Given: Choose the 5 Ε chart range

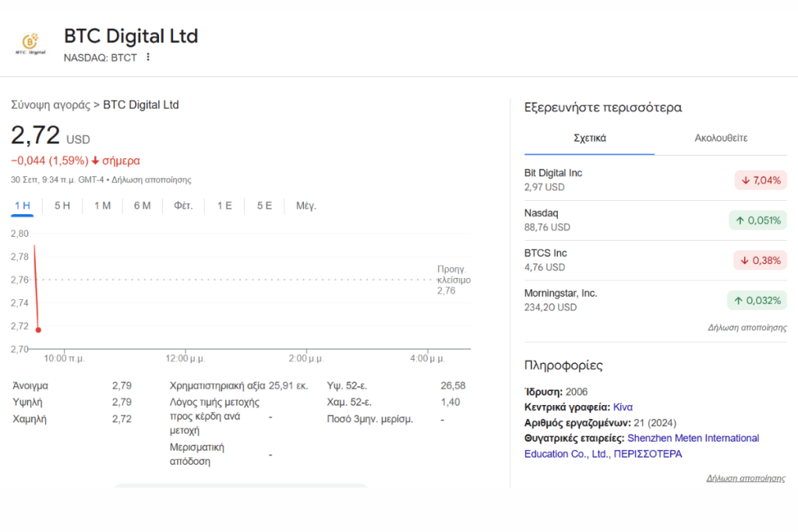Looking at the screenshot, I should [264, 206].
